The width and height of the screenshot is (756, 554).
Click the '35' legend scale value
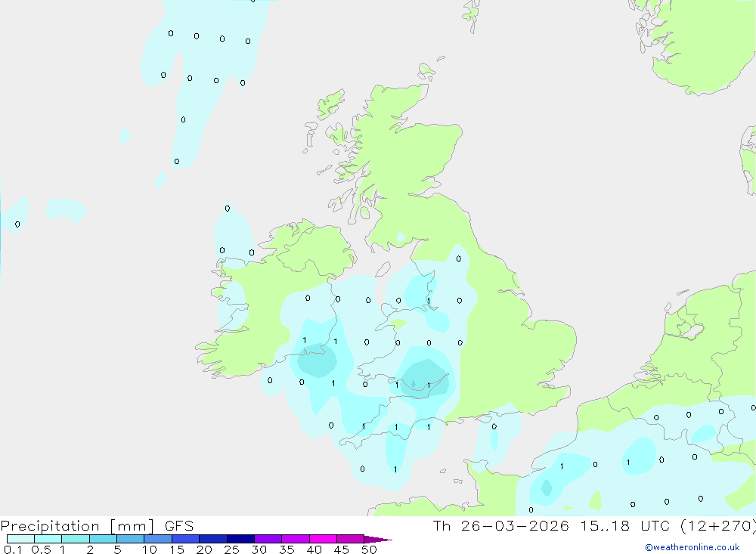(x=287, y=549)
